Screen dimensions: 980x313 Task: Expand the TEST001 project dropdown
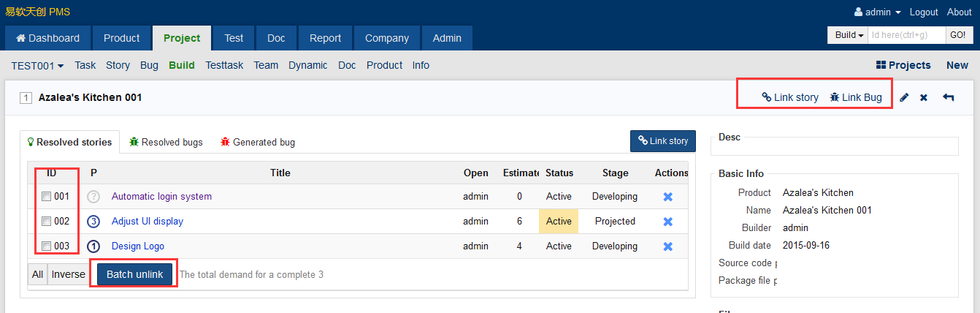tap(37, 66)
